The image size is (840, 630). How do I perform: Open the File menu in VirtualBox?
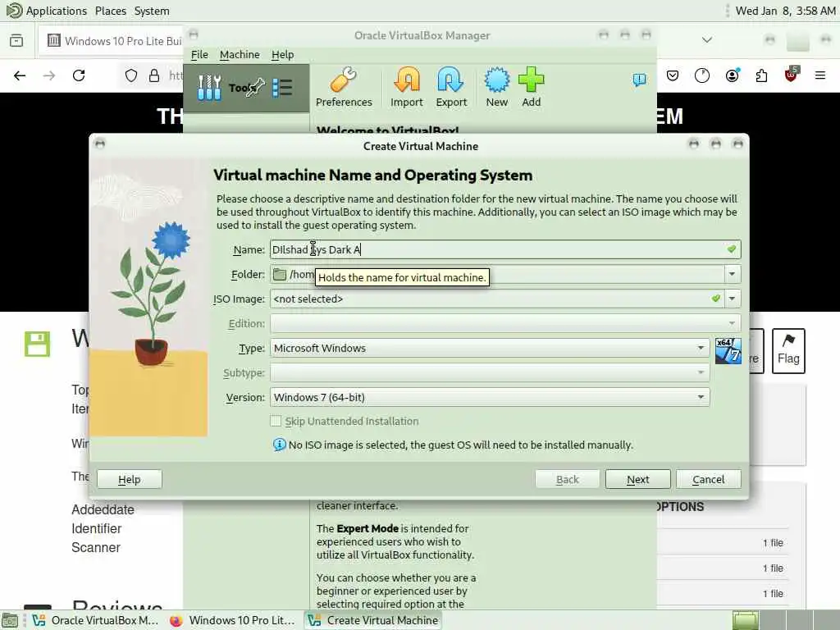coord(199,55)
